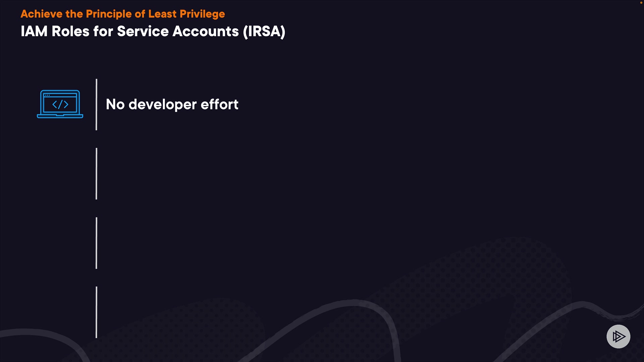Click "(IRSA)" in the slide title

(264, 32)
